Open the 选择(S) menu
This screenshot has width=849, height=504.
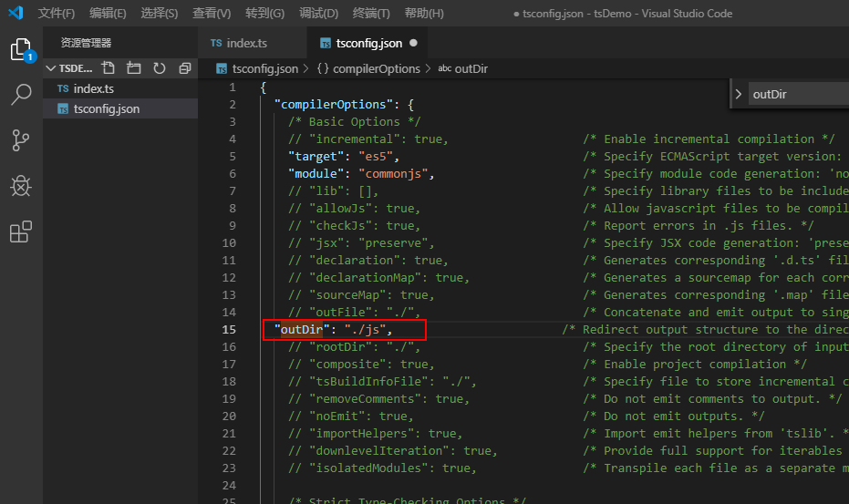click(x=160, y=13)
